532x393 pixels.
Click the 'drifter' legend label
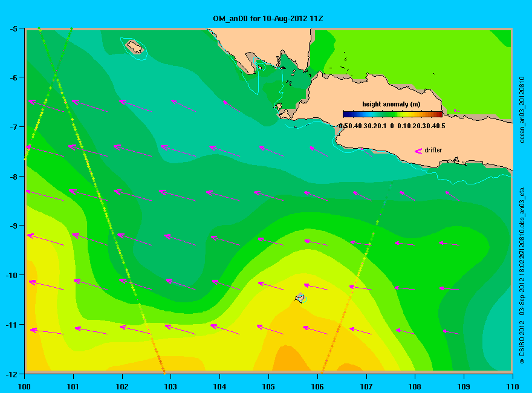click(433, 150)
